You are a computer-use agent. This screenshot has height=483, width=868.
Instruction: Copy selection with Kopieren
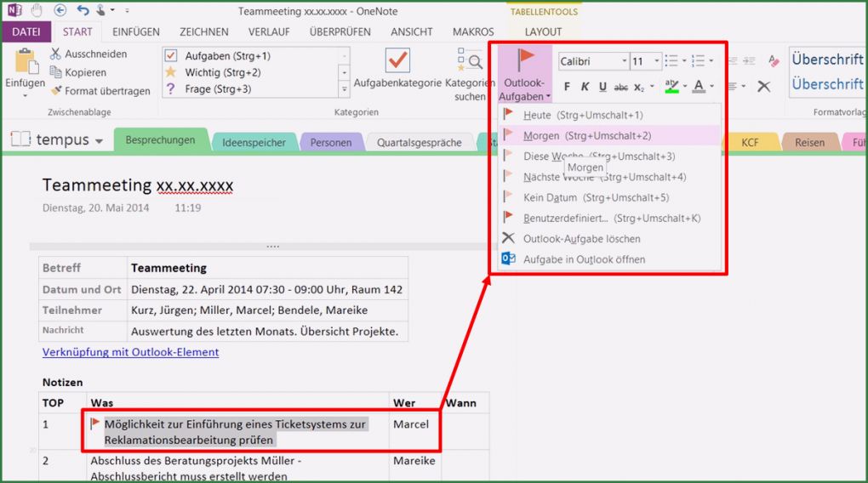78,72
